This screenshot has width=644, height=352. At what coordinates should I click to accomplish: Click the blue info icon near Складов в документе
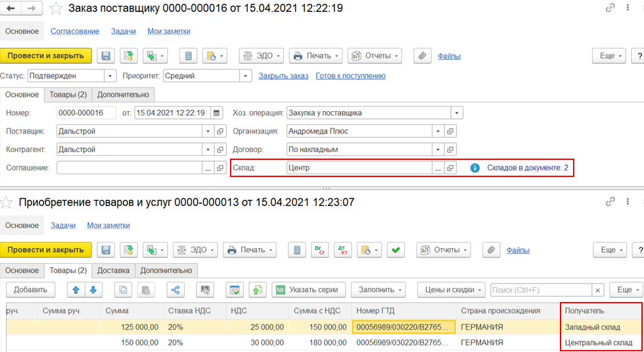point(474,168)
